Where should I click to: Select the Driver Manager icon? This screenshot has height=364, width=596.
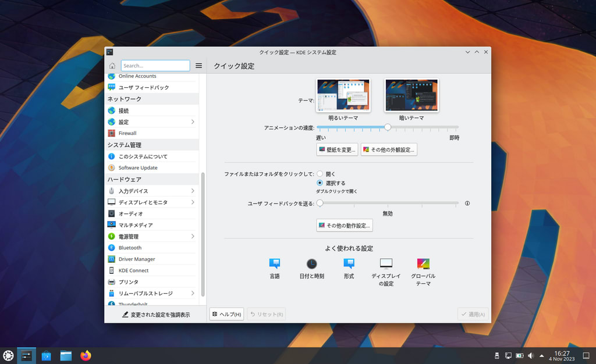tap(111, 259)
